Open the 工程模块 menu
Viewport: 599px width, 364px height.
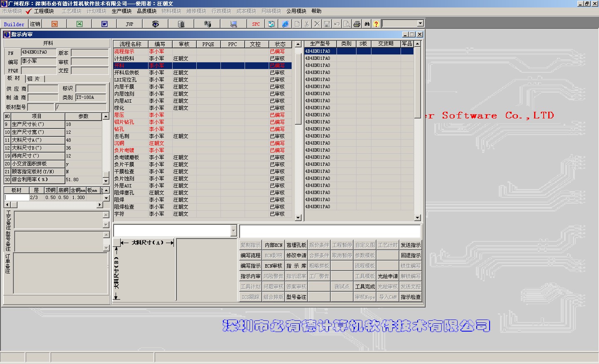44,11
